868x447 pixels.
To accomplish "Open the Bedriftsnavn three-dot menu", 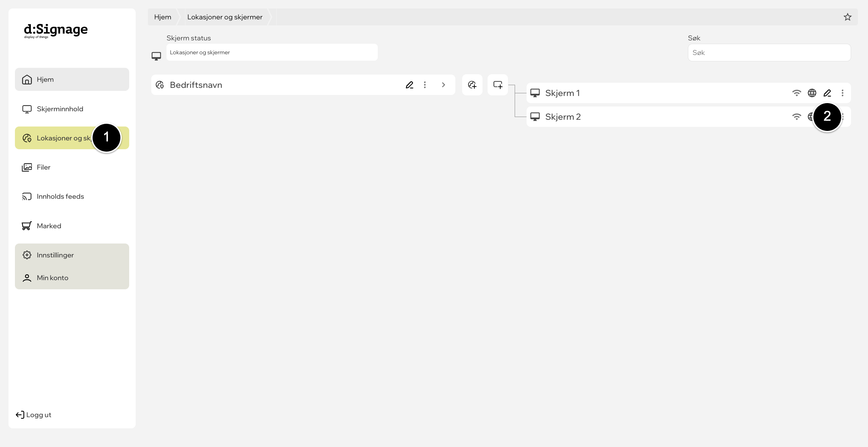I will (425, 85).
